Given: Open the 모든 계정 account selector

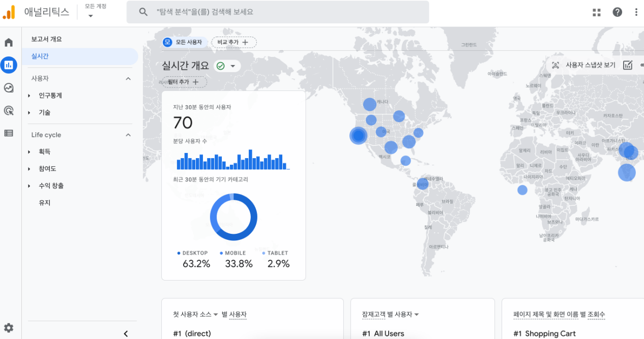Looking at the screenshot, I should (96, 11).
